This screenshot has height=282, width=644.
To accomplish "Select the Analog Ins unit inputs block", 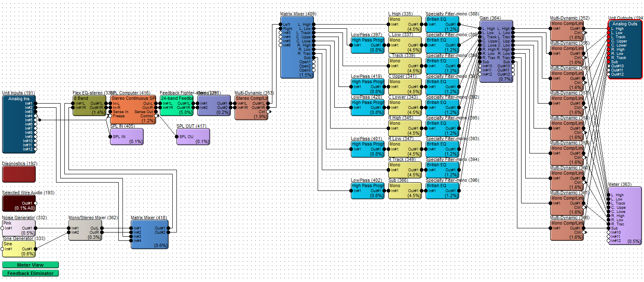I will coord(19,125).
